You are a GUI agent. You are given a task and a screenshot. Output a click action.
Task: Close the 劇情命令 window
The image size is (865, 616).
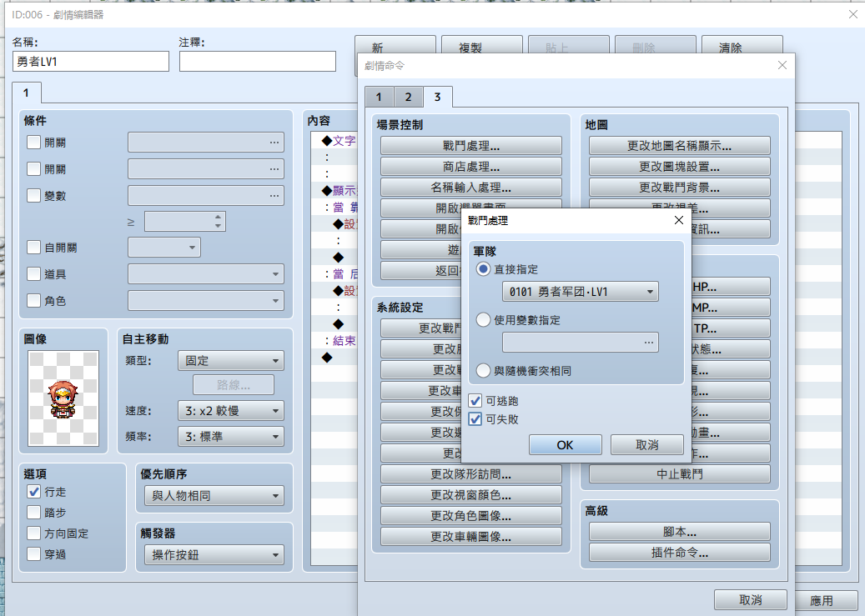coord(782,65)
